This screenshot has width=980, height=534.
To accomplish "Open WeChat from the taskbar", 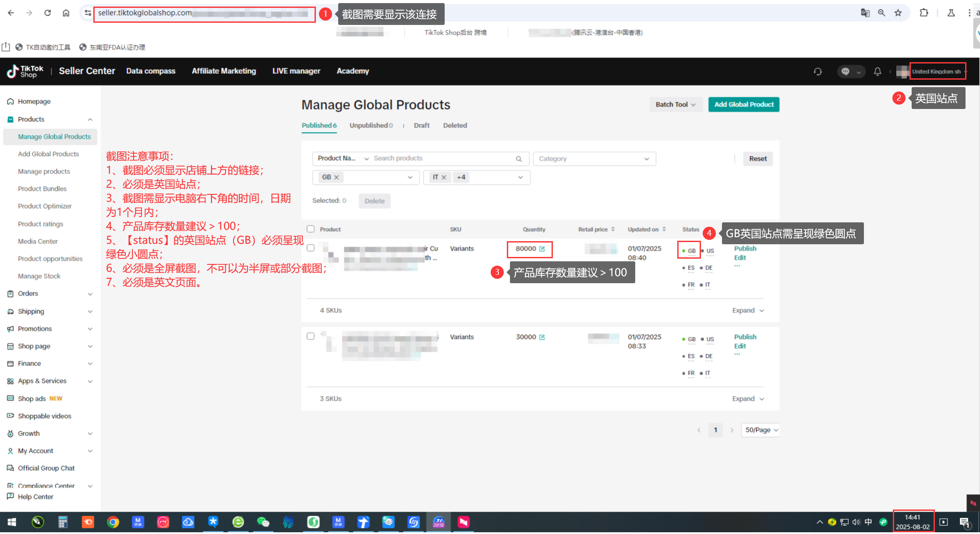I will (263, 522).
